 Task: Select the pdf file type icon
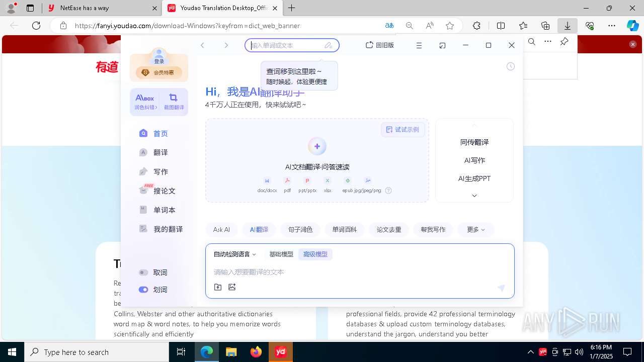[287, 180]
